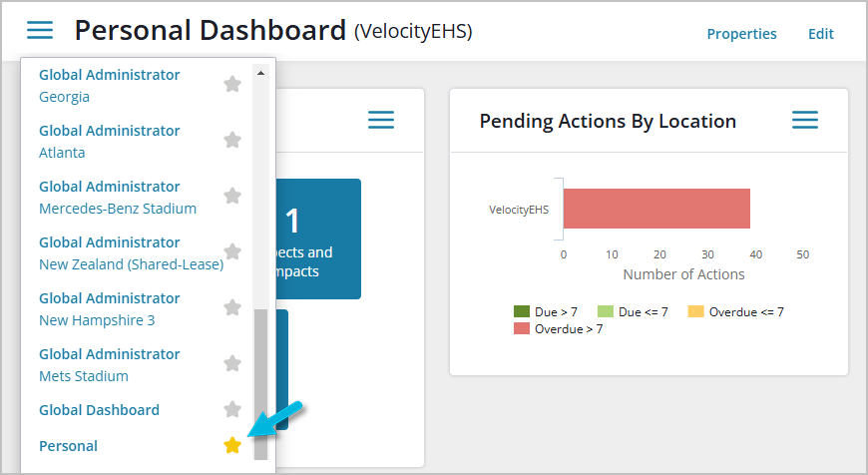Viewport: 868px width, 475px height.
Task: Toggle favorite star for Mercedes-Benz Stadium dashboard
Action: click(232, 197)
